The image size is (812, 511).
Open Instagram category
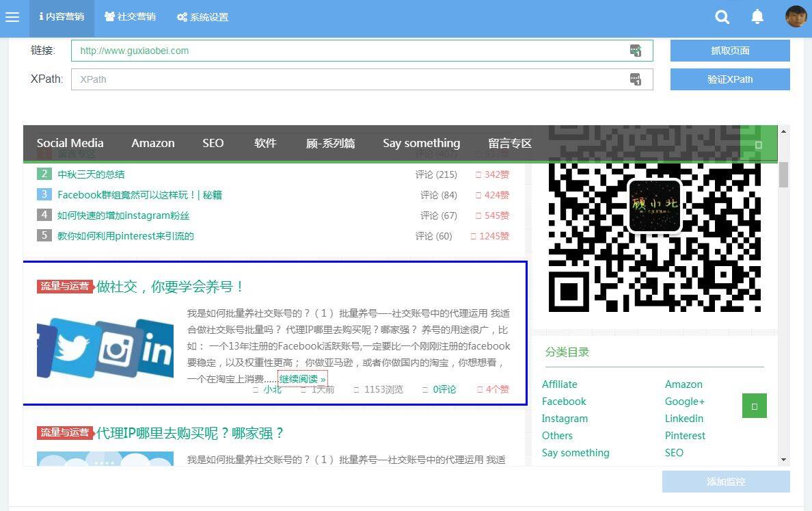pyautogui.click(x=565, y=418)
